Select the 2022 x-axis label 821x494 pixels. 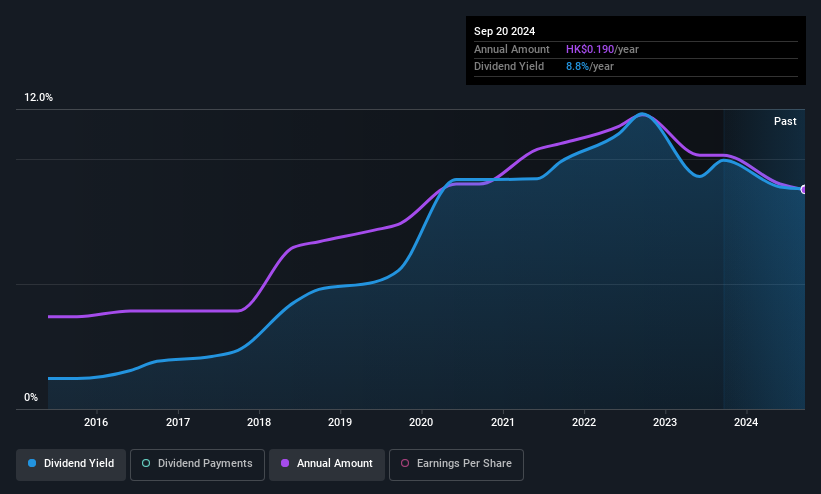tap(584, 422)
